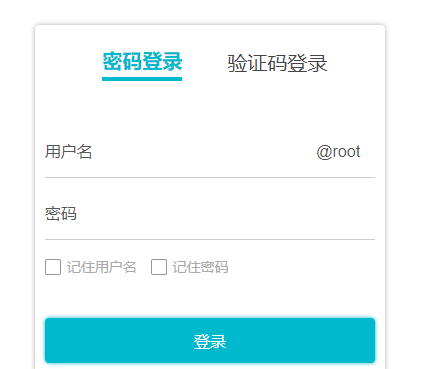Click the teal underline beneath 密码登录

(142, 79)
